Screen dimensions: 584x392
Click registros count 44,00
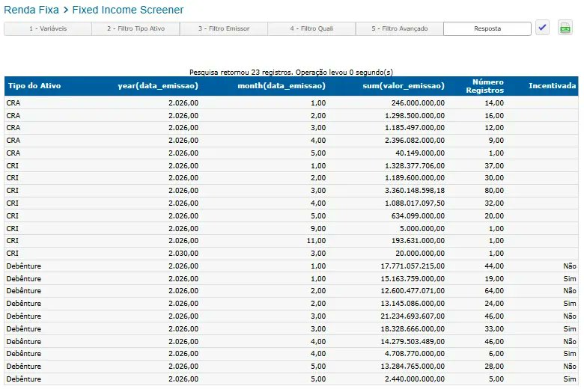click(x=494, y=266)
